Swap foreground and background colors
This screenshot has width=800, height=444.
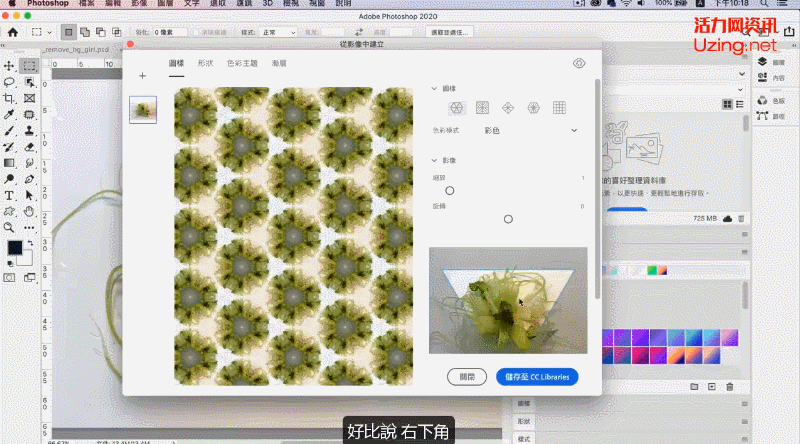click(30, 243)
